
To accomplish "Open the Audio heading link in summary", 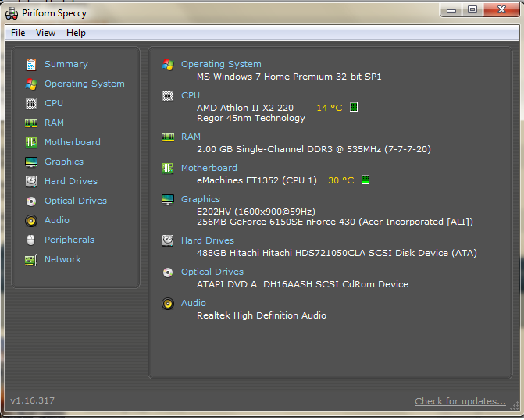I will (194, 303).
